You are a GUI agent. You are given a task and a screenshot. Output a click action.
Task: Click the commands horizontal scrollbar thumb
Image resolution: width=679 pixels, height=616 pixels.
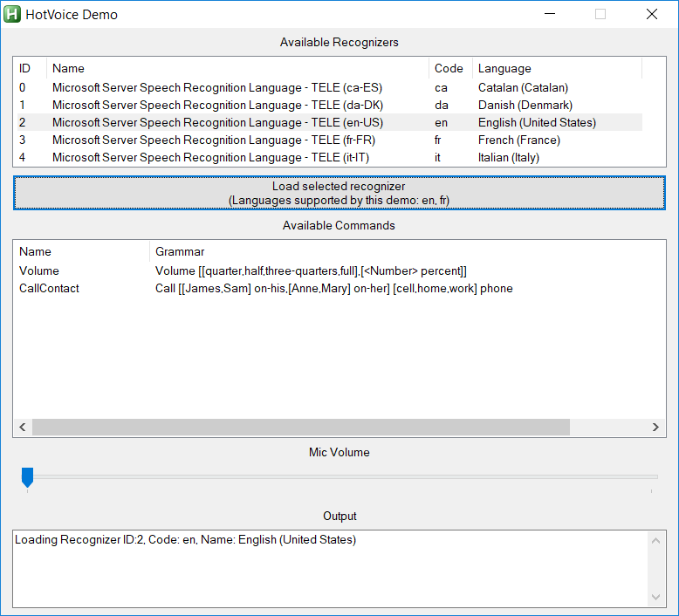(301, 428)
